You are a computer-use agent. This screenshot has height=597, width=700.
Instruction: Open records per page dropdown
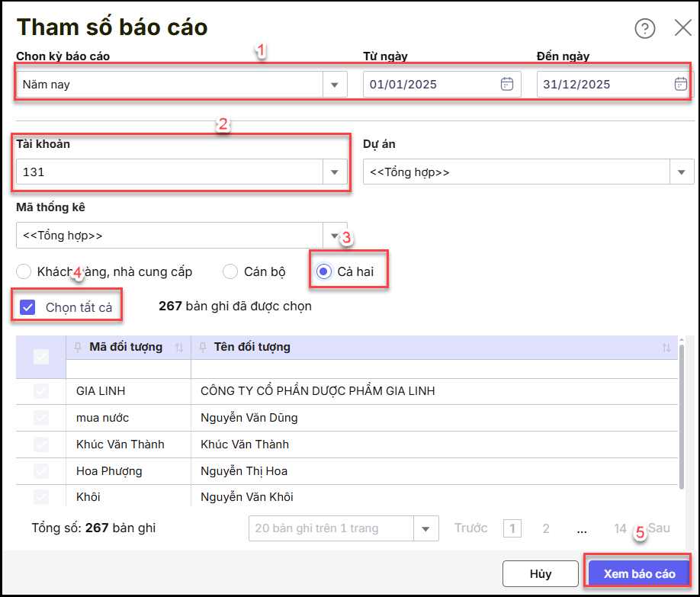pos(425,528)
